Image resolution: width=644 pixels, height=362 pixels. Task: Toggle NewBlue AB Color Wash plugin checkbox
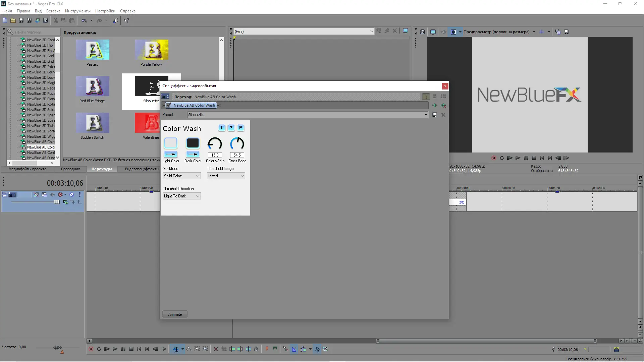click(169, 105)
